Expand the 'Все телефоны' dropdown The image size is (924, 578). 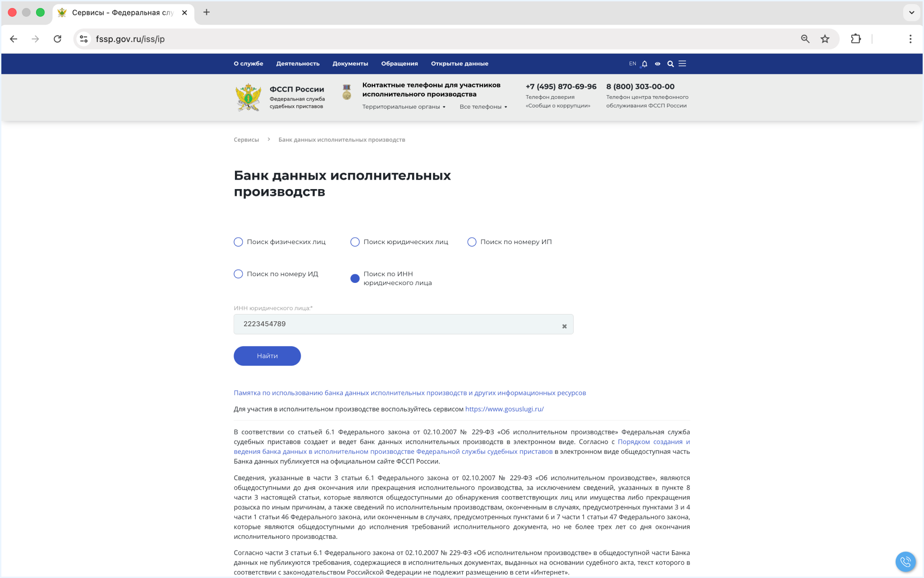[483, 107]
